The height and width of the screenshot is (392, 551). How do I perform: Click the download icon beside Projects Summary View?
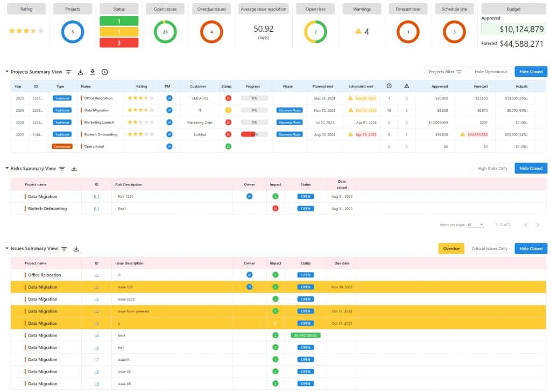tap(81, 72)
